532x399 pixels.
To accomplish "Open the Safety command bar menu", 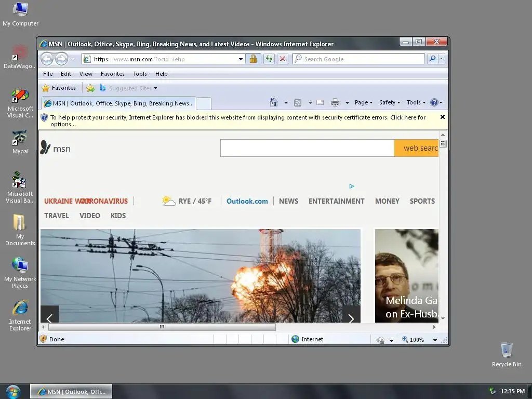I will click(390, 102).
